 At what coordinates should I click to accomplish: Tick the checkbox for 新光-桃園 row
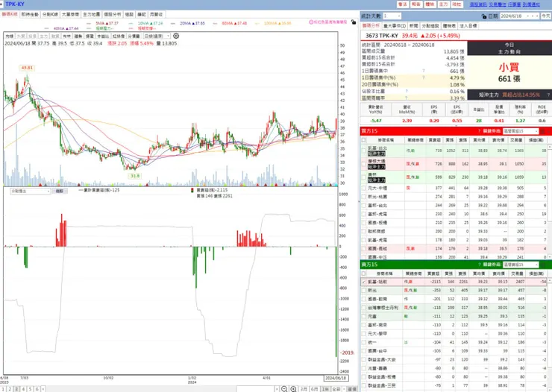(364, 197)
